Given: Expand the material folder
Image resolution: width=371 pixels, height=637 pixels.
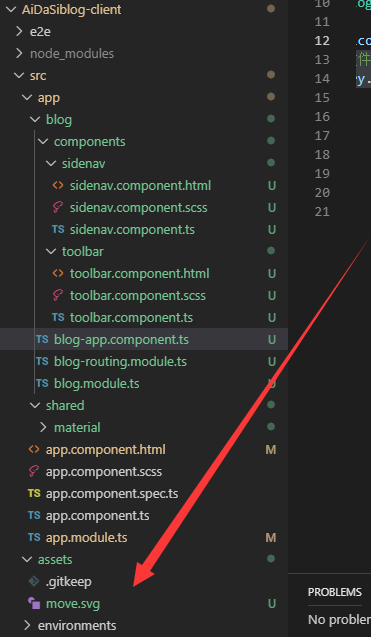Looking at the screenshot, I should [43, 427].
